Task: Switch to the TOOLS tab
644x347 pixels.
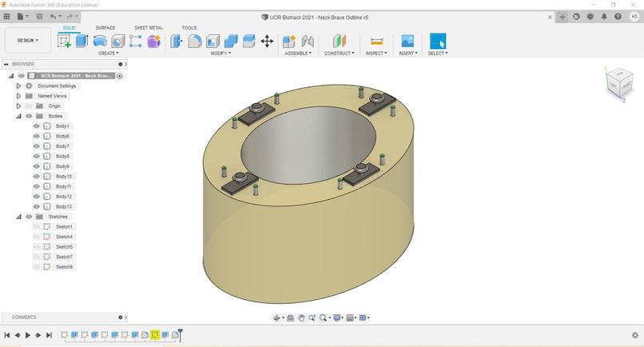Action: [189, 27]
